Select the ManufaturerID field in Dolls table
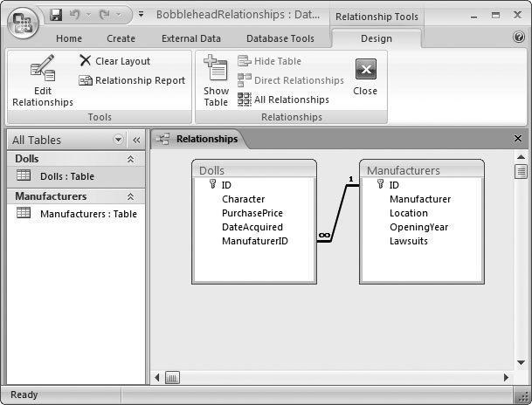The width and height of the screenshot is (532, 405). coord(254,241)
